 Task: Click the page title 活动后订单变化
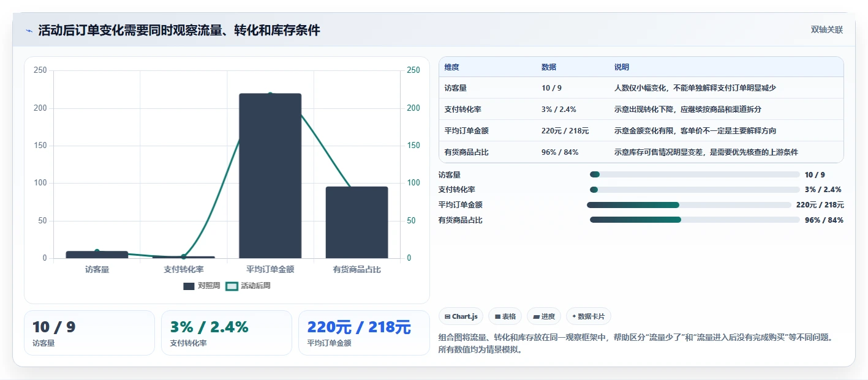[179, 31]
